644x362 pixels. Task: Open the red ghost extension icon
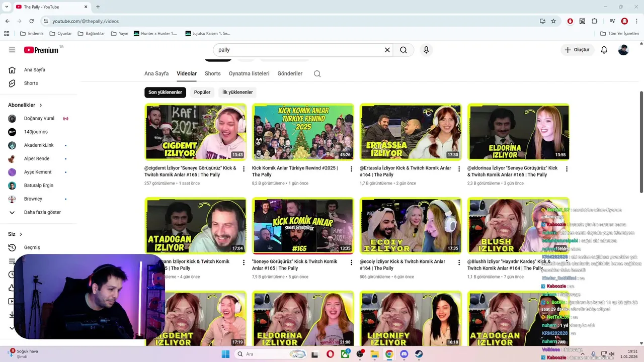point(624,21)
